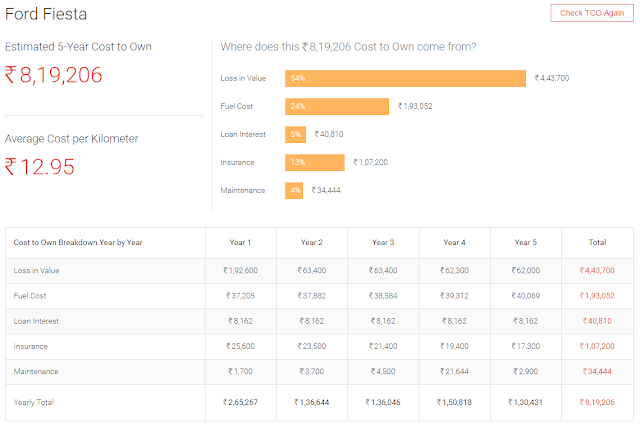Click the Year 1 column header

click(240, 242)
